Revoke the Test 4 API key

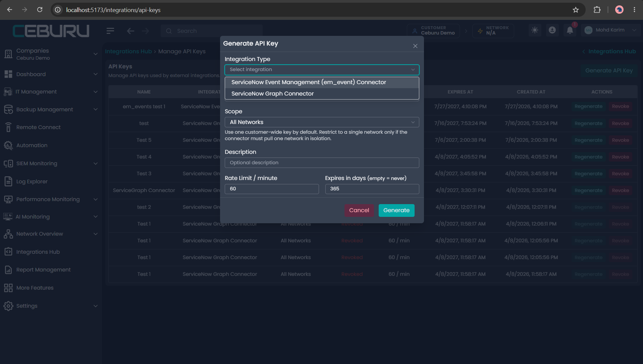620,157
